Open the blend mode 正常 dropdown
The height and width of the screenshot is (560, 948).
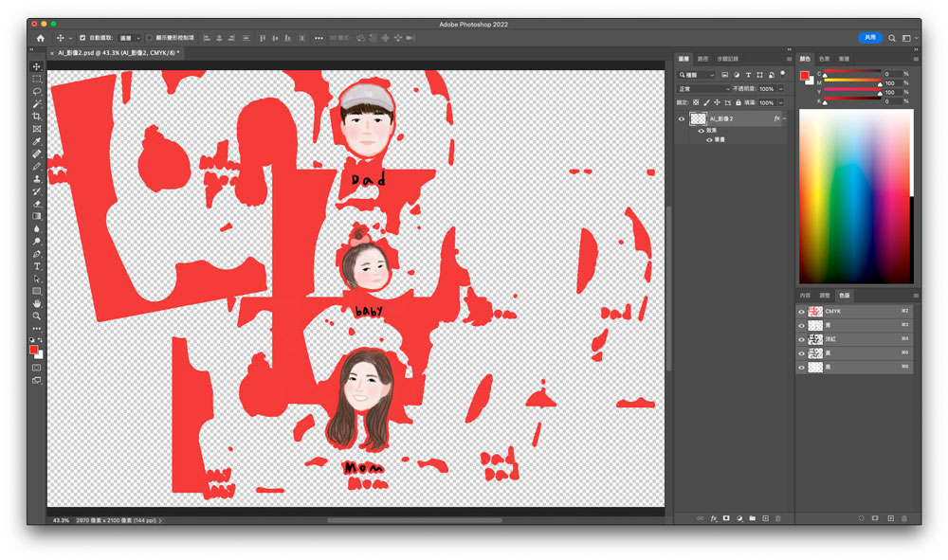(x=703, y=89)
